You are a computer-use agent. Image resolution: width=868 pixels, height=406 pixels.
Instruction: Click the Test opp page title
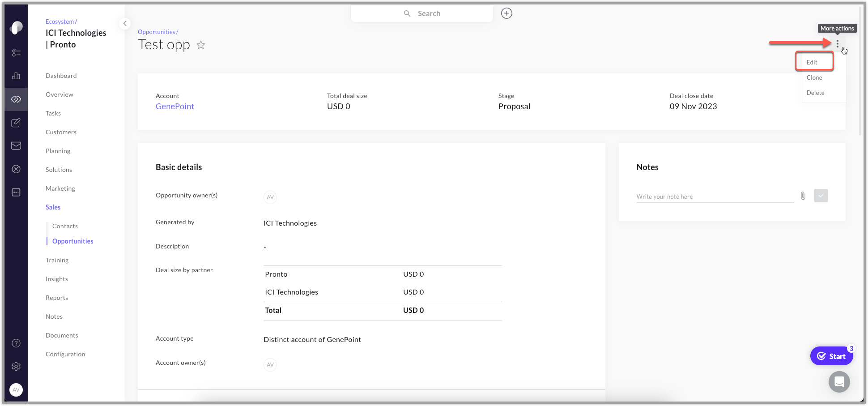click(164, 45)
